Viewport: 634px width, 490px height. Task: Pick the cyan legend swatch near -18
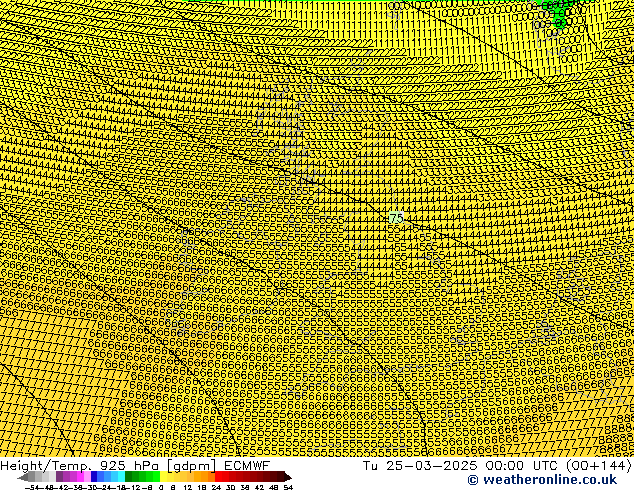coord(121,476)
